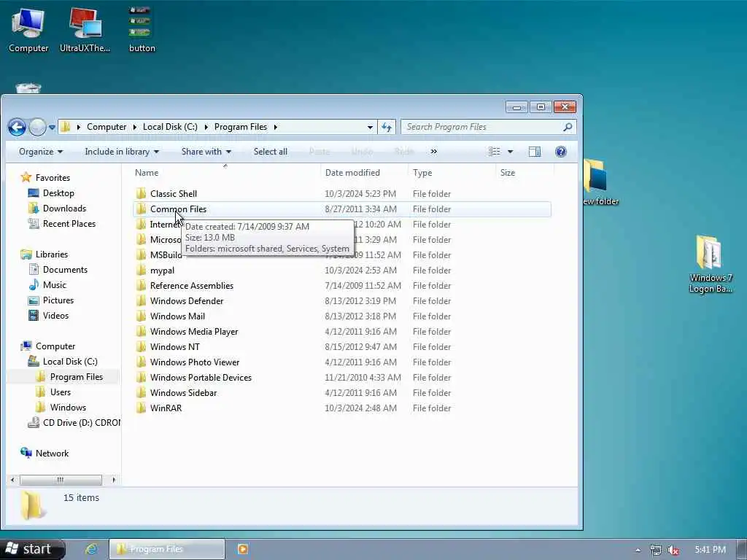
Task: Open the Help icon
Action: pyautogui.click(x=561, y=152)
